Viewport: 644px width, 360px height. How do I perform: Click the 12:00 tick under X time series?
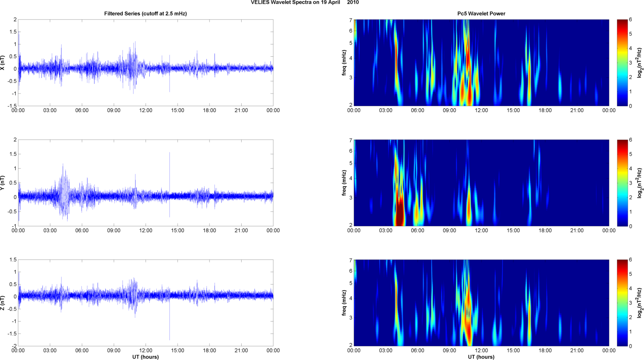pos(146,110)
